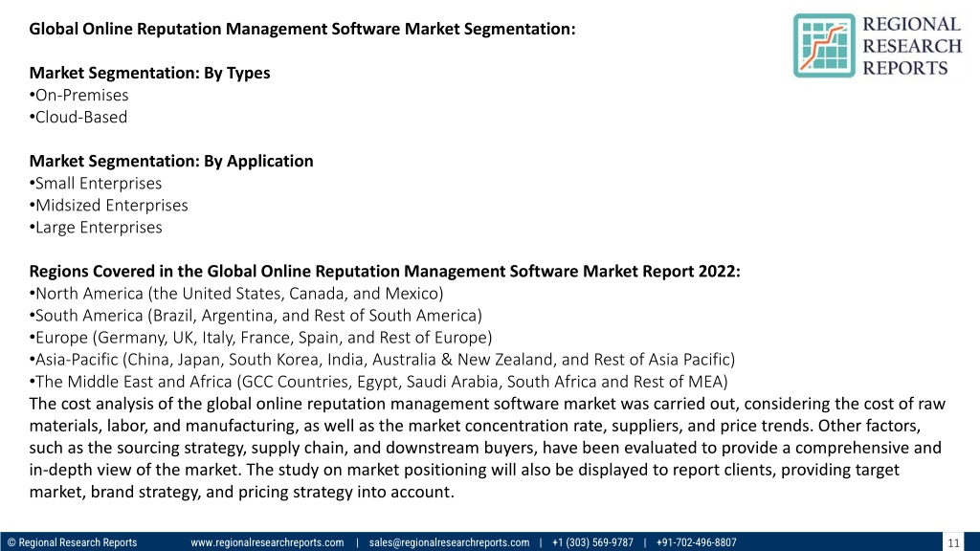Viewport: 980px width, 551px height.
Task: Click the © Regional Research Reports footer text
Action: tap(72, 542)
